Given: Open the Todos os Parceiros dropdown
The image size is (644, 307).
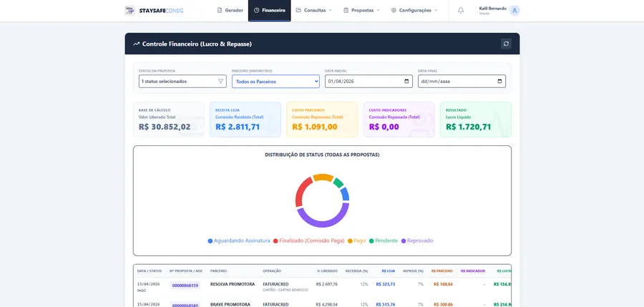Looking at the screenshot, I should click(x=275, y=82).
